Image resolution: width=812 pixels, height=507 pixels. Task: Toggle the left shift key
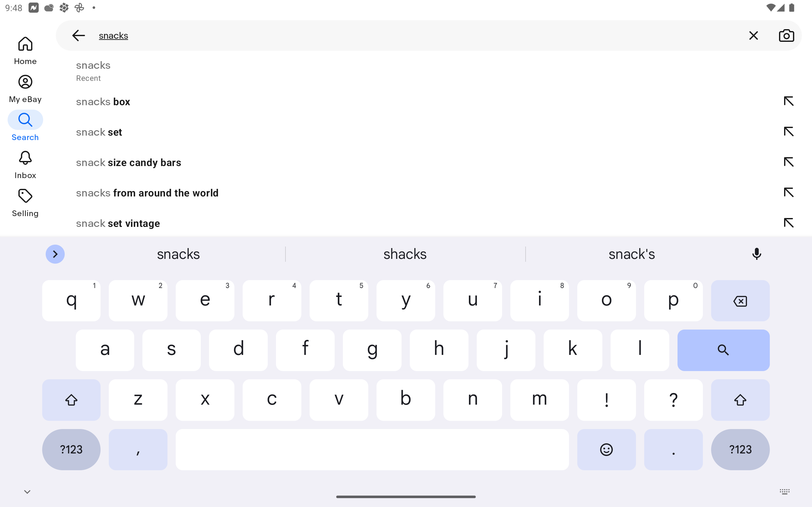pyautogui.click(x=71, y=400)
